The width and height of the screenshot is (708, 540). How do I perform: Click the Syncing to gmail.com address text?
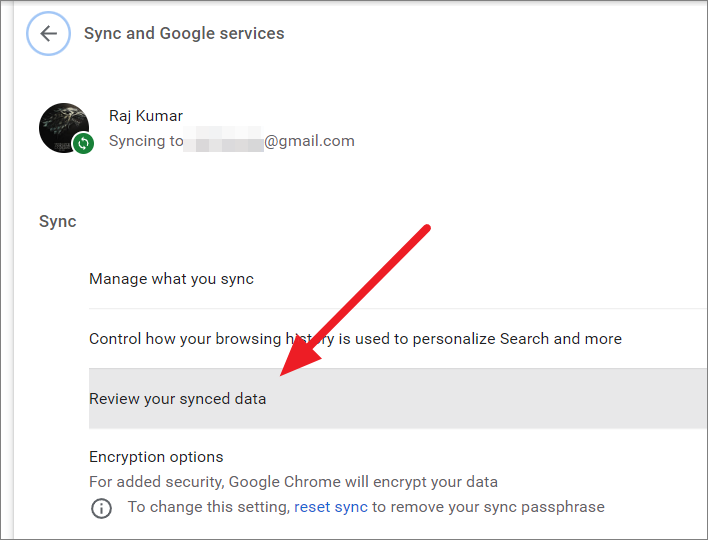pyautogui.click(x=232, y=141)
